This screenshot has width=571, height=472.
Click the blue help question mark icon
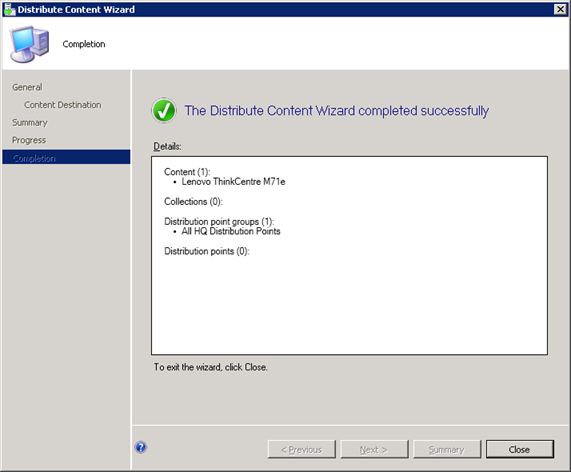(x=141, y=447)
